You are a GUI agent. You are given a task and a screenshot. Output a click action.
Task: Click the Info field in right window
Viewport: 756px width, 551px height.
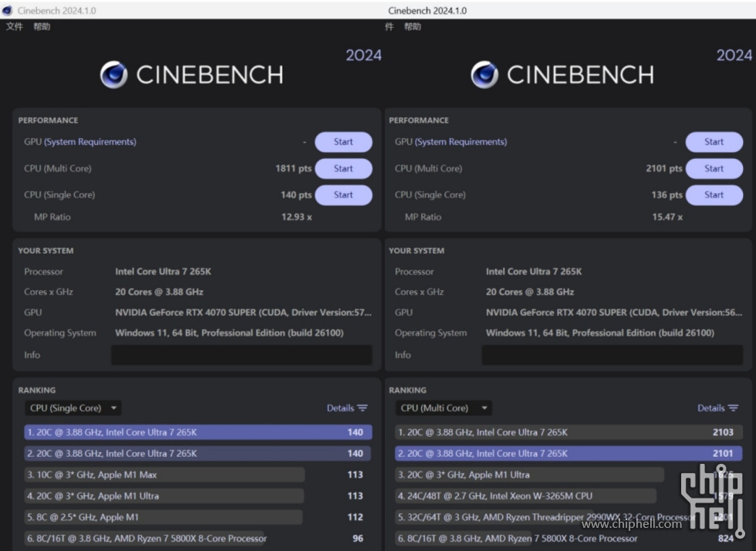coord(613,355)
